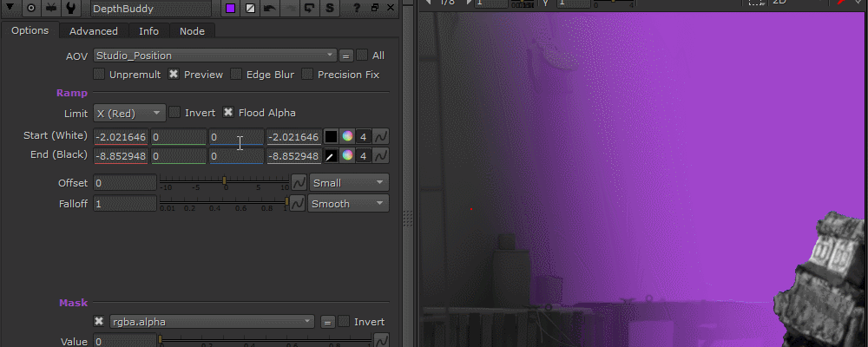The width and height of the screenshot is (868, 347).
Task: Open the purple node color swatch
Action: pos(231,8)
